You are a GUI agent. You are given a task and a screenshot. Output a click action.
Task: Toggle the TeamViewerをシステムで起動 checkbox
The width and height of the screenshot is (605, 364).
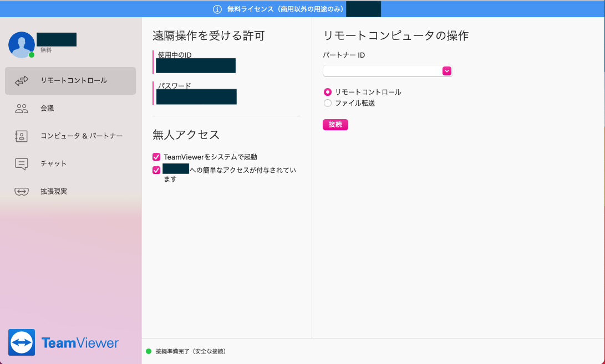[156, 157]
